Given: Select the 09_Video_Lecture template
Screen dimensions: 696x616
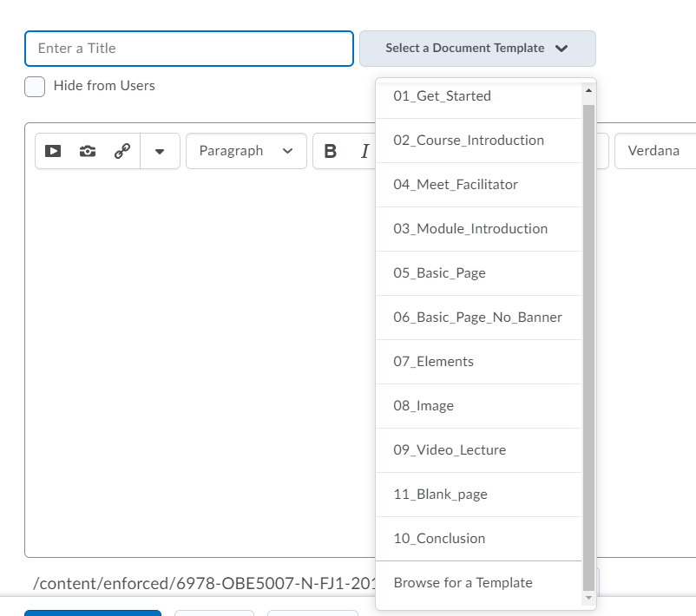Looking at the screenshot, I should pyautogui.click(x=478, y=450).
